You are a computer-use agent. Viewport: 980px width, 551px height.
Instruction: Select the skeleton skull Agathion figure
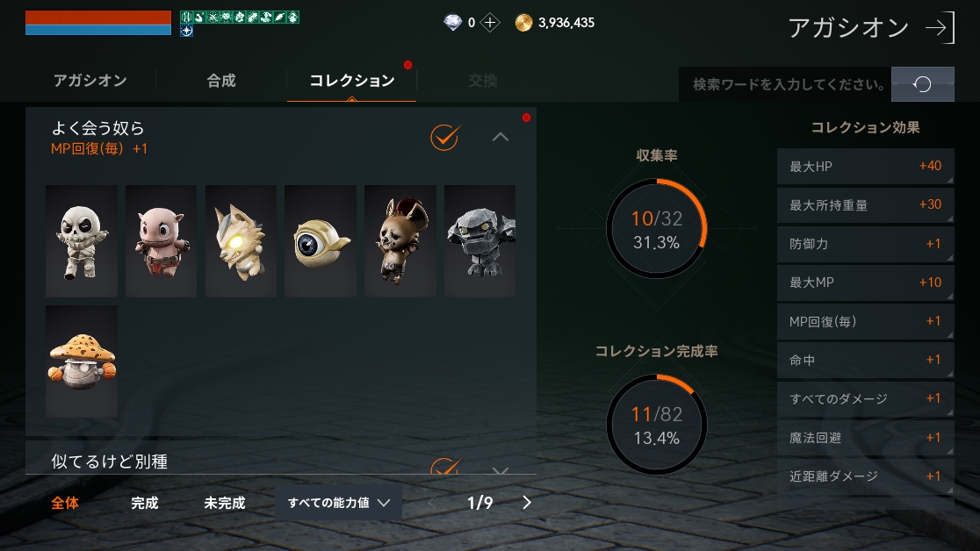point(82,240)
